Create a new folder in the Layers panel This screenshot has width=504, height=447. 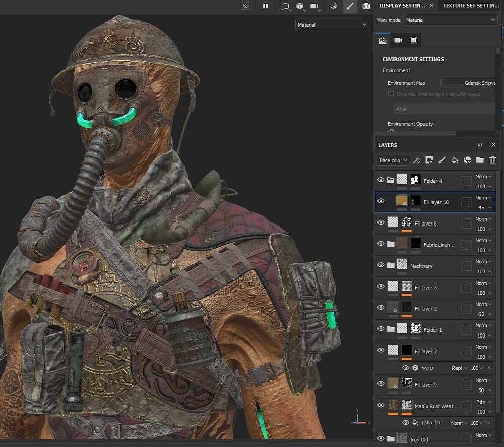tap(480, 160)
